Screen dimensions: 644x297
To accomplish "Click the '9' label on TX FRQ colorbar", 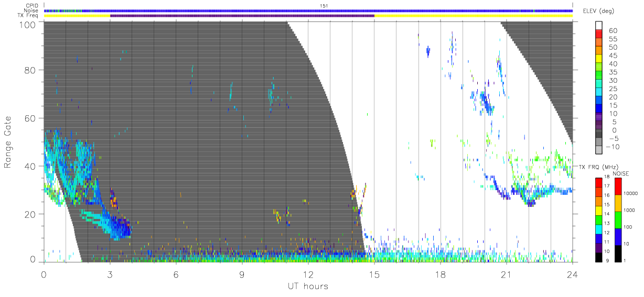I will coord(607,261).
